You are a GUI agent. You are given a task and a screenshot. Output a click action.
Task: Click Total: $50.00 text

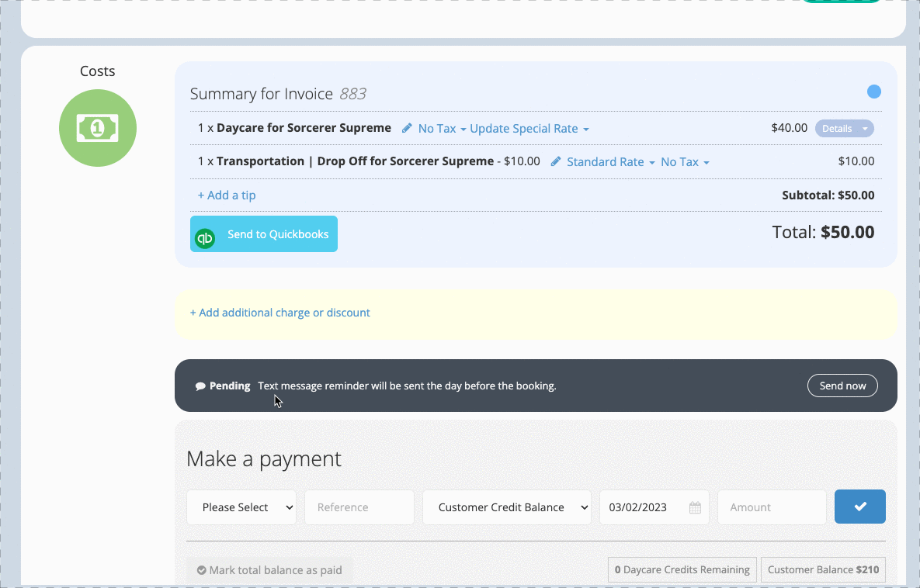click(x=823, y=232)
